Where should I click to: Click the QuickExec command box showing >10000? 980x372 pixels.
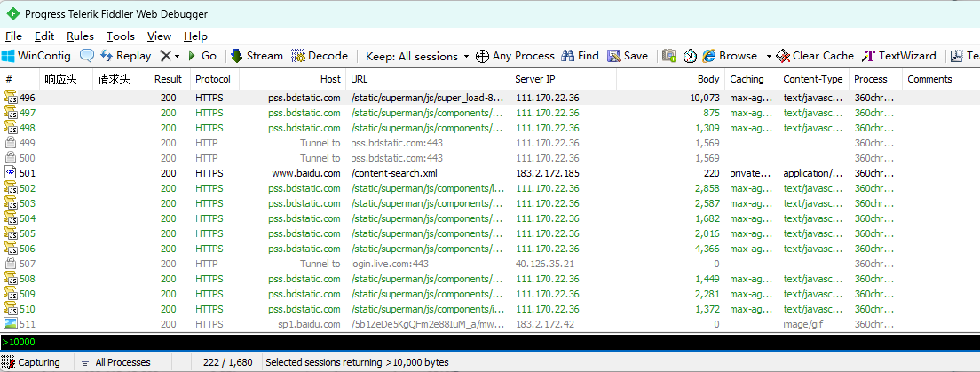point(490,342)
